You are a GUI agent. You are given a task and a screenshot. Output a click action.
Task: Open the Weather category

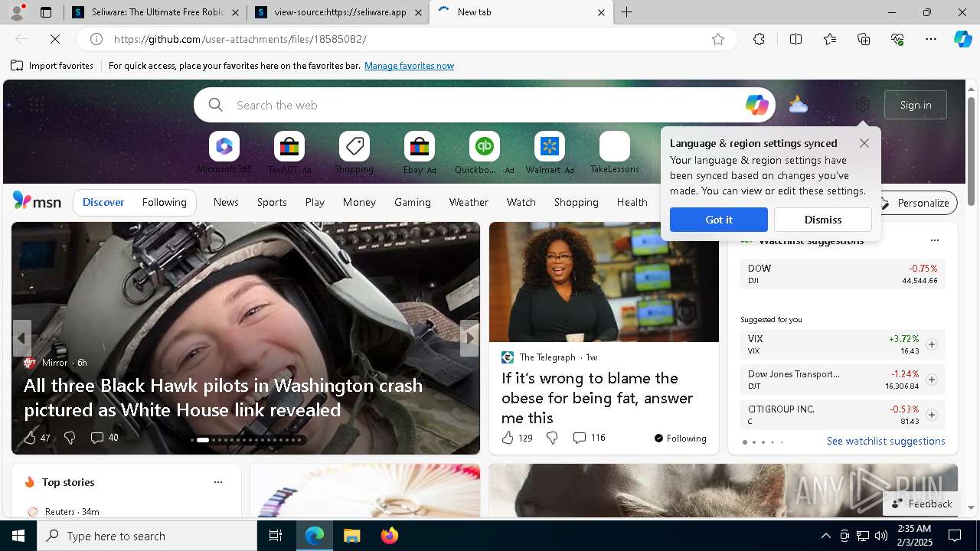469,202
